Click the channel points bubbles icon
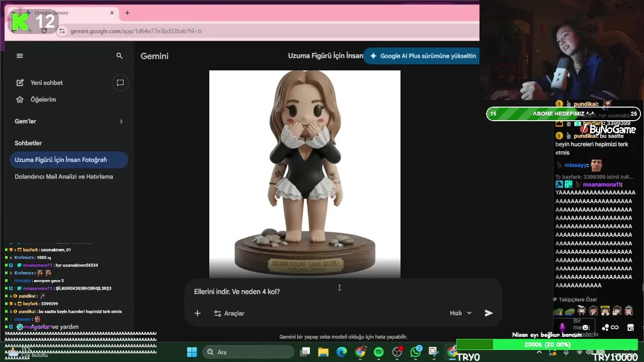644x362 pixels. pyautogui.click(x=606, y=328)
